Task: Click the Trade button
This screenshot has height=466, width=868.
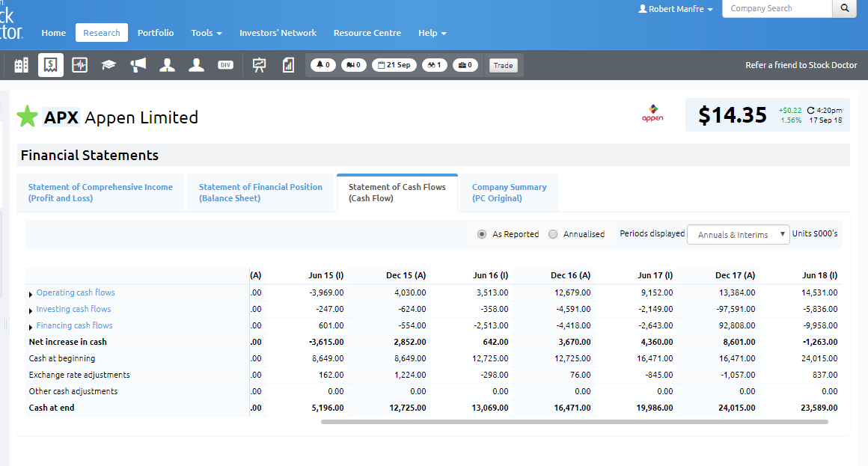Action: (503, 65)
